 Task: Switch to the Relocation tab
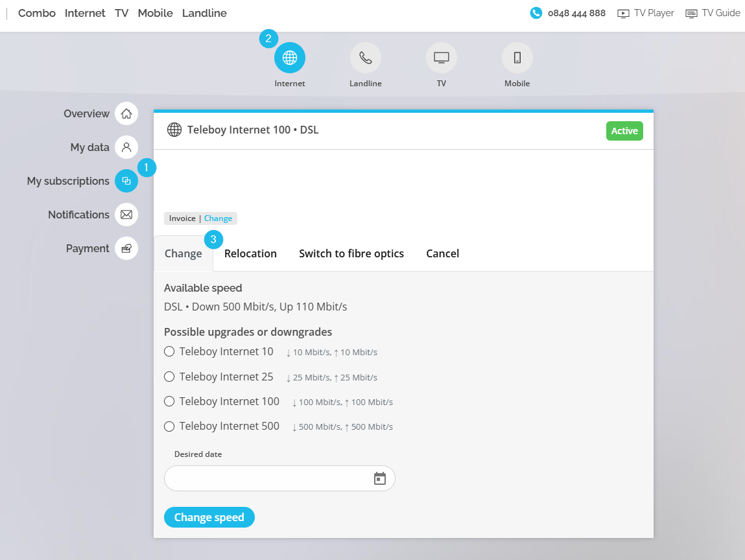250,253
